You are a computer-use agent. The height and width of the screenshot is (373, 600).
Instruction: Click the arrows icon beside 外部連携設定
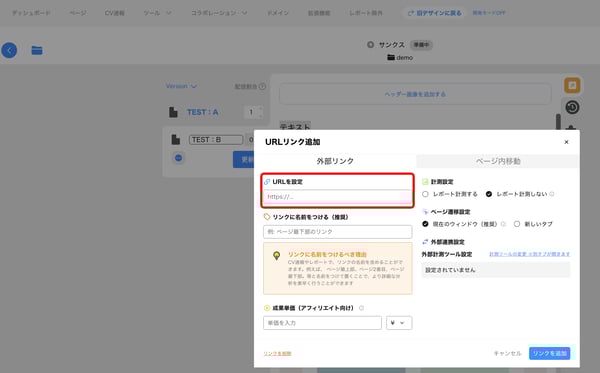tap(425, 242)
